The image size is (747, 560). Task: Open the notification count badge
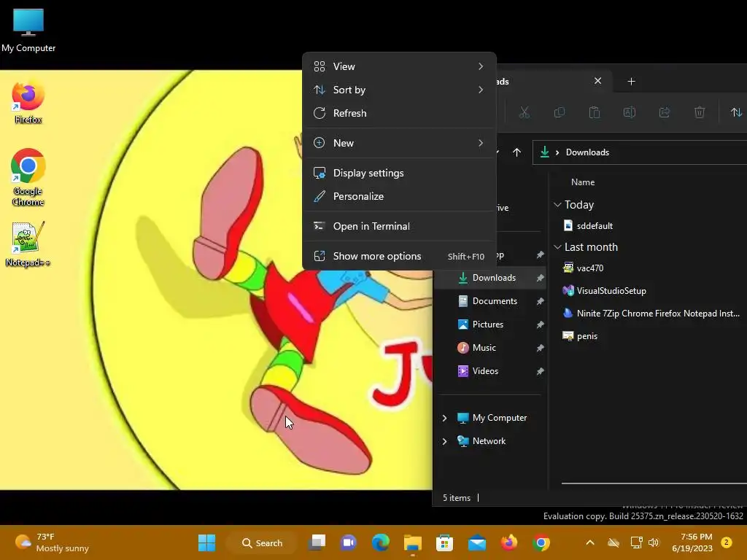coord(727,542)
